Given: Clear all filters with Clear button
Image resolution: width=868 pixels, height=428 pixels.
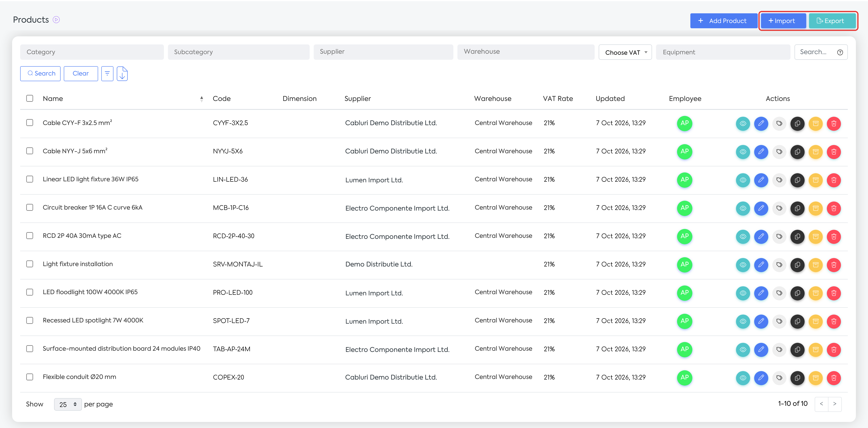Looking at the screenshot, I should click(x=81, y=73).
